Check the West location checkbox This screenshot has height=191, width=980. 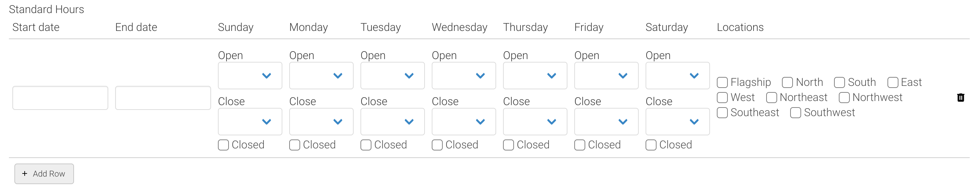point(722,98)
